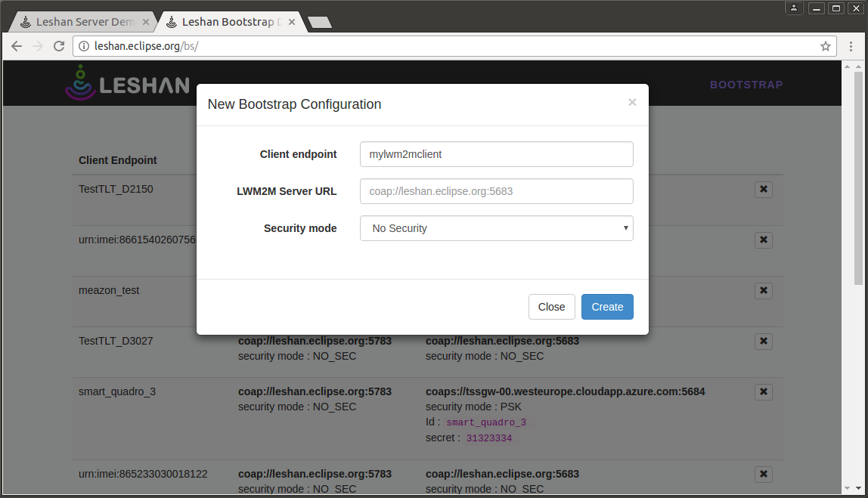Screen dimensions: 868x498
Task: Select the TestTLT_D2150 endpoint name
Action: 116,189
